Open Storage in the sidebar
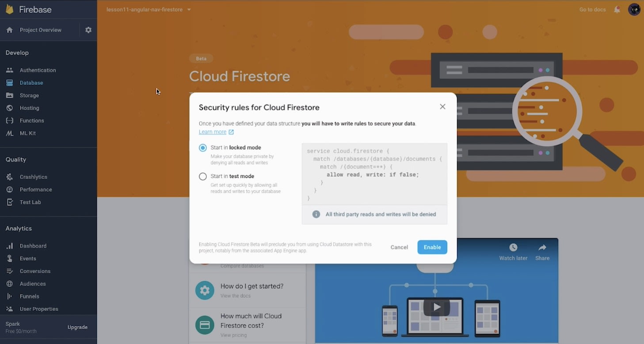The image size is (644, 344). 29,95
